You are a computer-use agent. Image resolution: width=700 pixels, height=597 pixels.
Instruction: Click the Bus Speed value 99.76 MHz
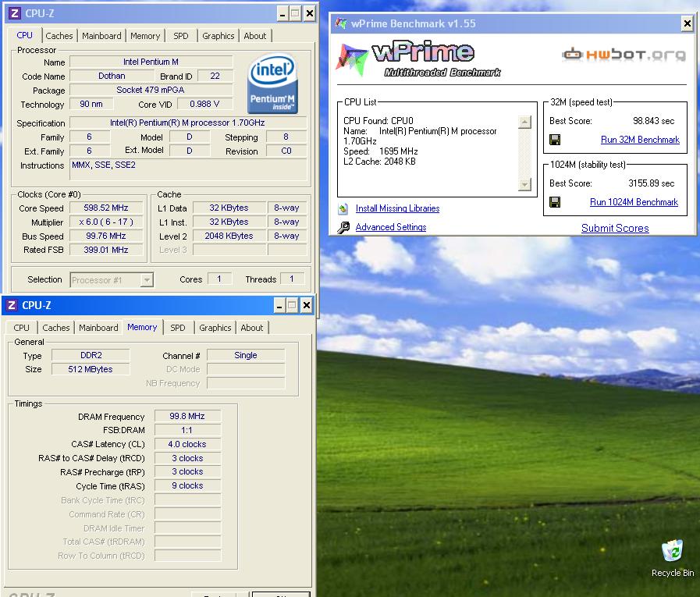click(106, 236)
